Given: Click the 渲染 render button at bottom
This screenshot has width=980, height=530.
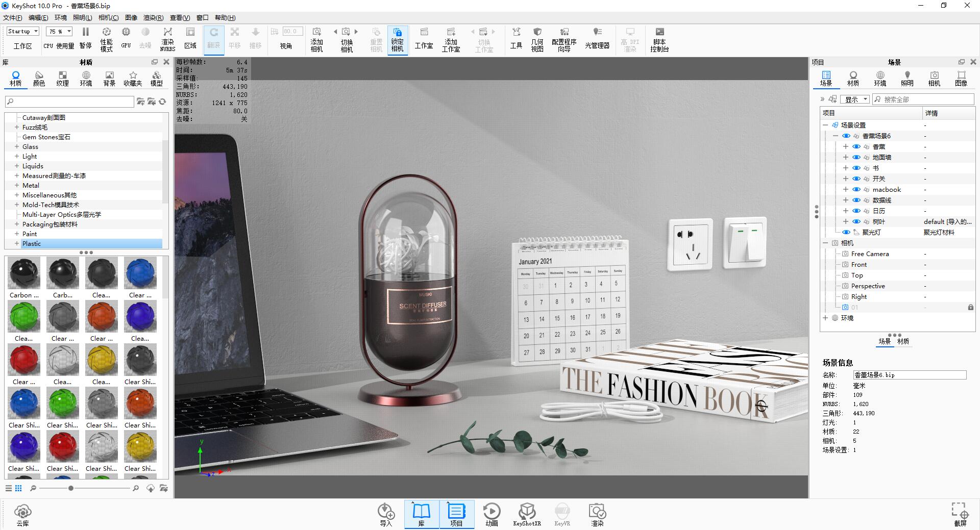Looking at the screenshot, I should [x=597, y=514].
